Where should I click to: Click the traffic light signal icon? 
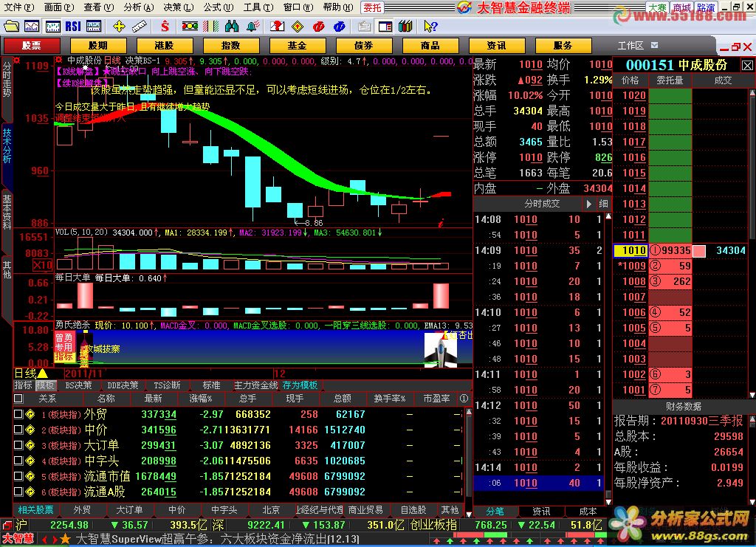pos(190,26)
